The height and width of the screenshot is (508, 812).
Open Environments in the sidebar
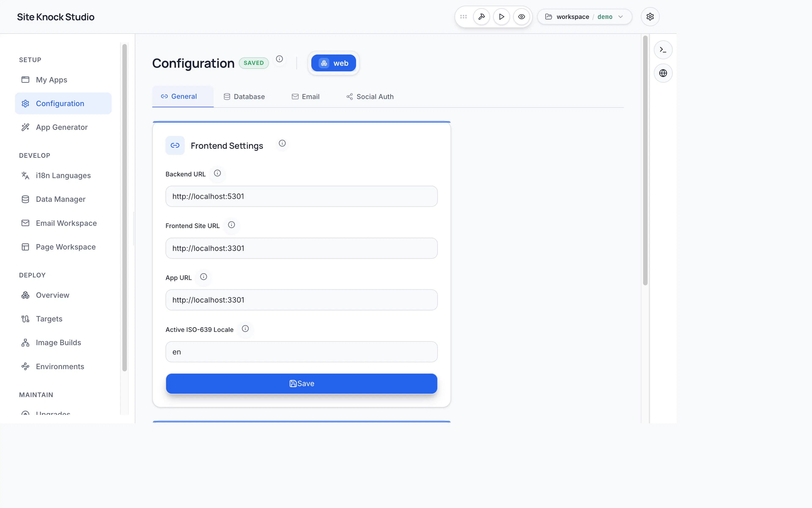click(63, 367)
